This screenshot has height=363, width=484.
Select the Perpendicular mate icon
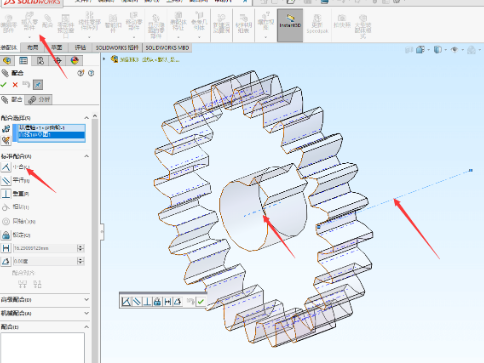pyautogui.click(x=6, y=194)
